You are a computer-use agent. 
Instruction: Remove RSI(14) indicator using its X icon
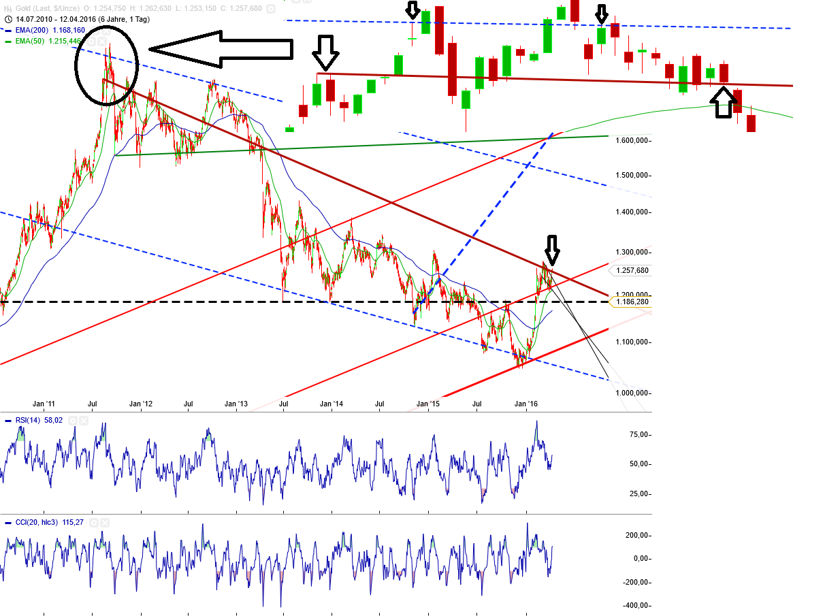[84, 420]
